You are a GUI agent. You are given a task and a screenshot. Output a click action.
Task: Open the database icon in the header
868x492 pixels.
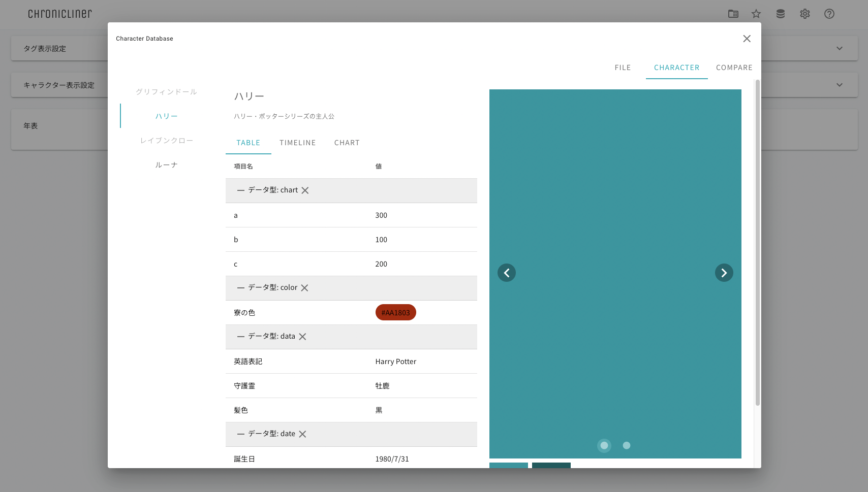click(x=781, y=14)
